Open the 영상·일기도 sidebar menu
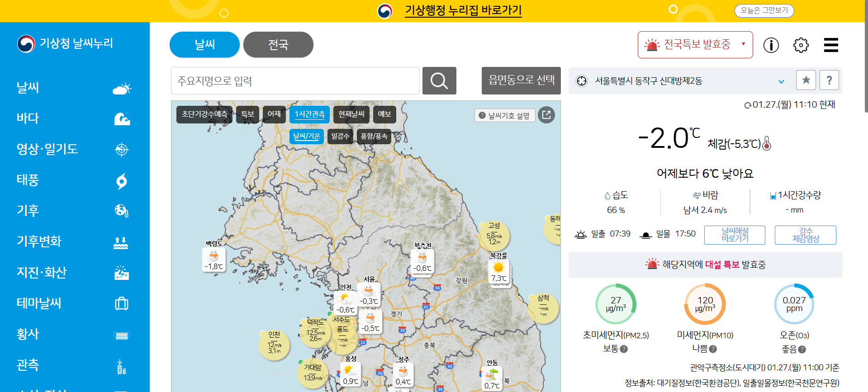868x392 pixels. pyautogui.click(x=47, y=149)
